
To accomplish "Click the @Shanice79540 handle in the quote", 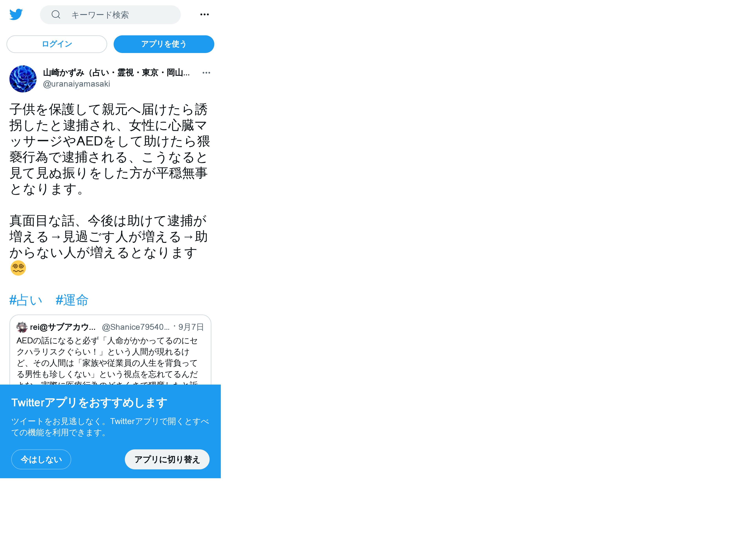I will (x=136, y=327).
